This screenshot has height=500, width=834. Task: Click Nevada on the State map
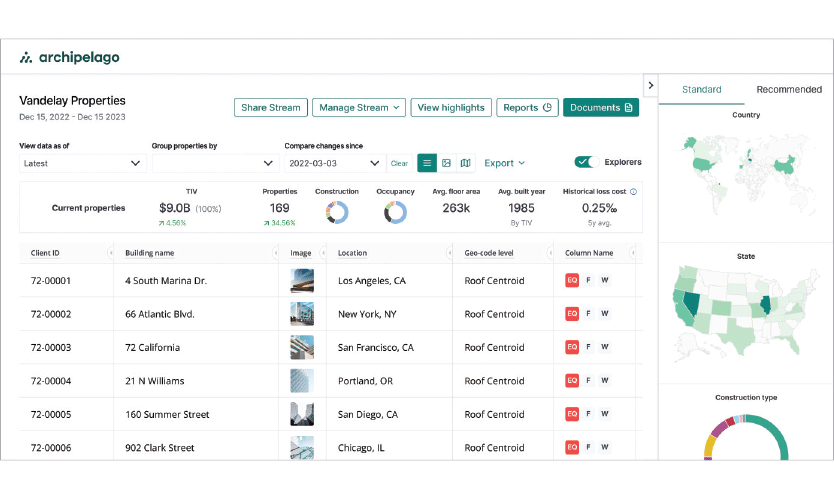pyautogui.click(x=692, y=303)
